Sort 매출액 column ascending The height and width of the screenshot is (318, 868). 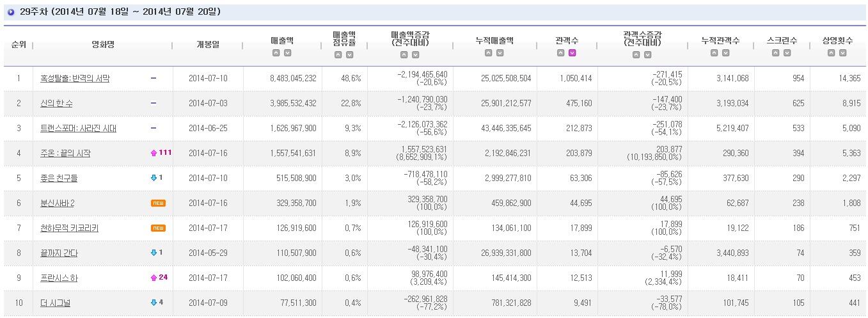pyautogui.click(x=276, y=53)
